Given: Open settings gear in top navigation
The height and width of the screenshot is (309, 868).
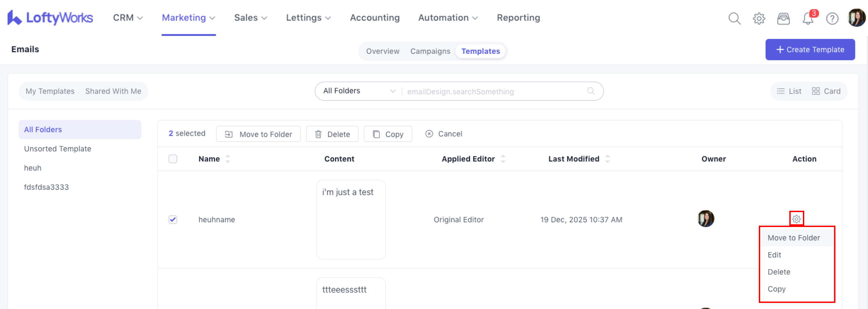Looking at the screenshot, I should 759,18.
